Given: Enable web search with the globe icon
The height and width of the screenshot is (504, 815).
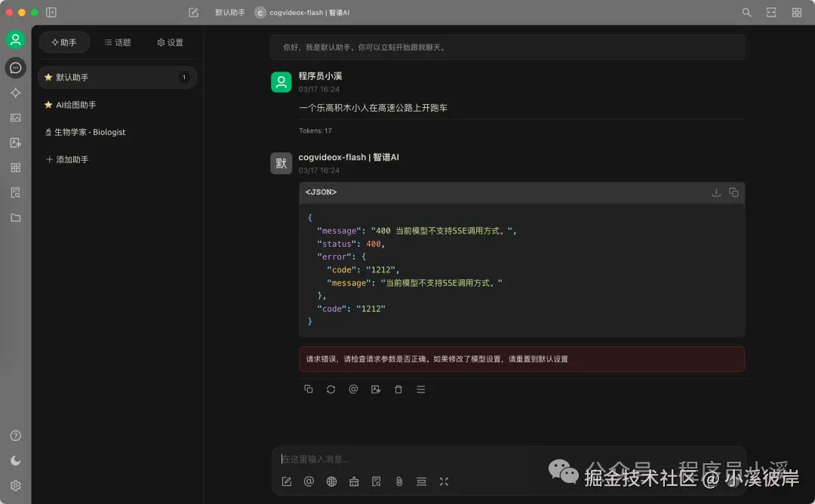Looking at the screenshot, I should 331,481.
